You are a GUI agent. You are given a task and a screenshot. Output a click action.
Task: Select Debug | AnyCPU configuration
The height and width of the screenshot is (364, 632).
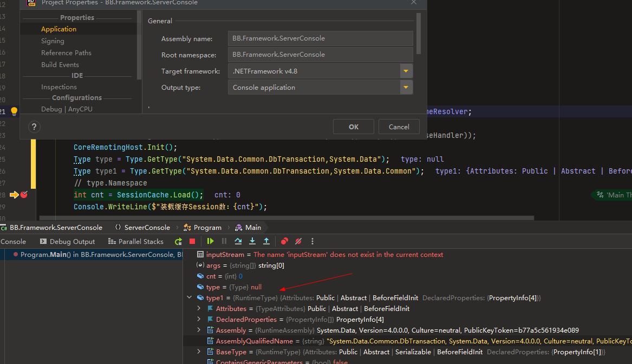coord(67,109)
